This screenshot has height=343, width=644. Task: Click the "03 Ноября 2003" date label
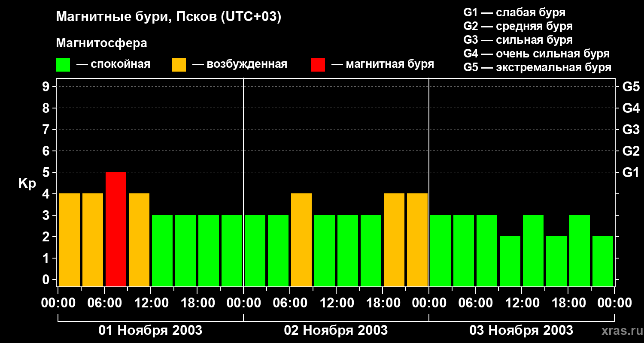click(x=521, y=331)
